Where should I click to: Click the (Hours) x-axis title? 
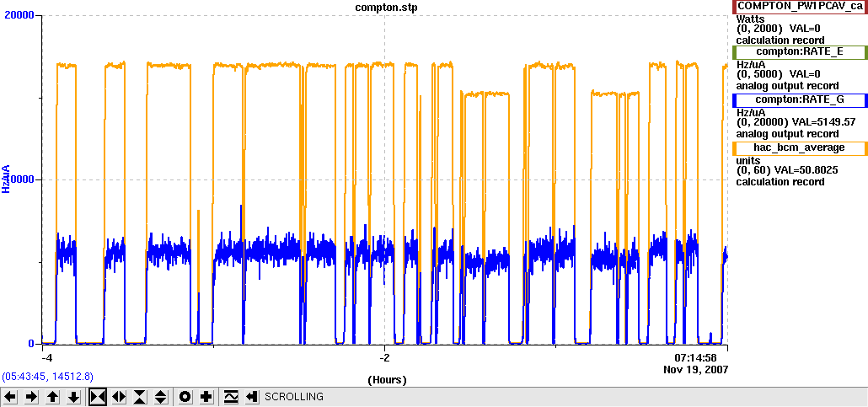(x=387, y=380)
